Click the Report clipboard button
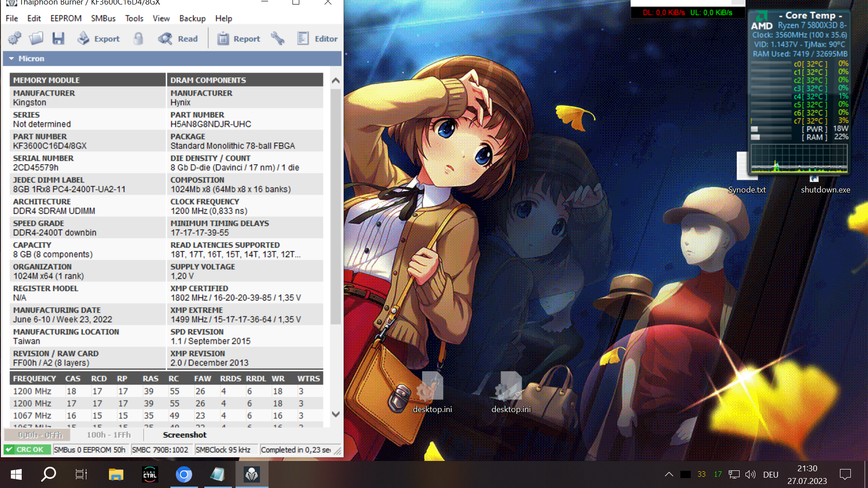868x488 pixels. pyautogui.click(x=239, y=38)
